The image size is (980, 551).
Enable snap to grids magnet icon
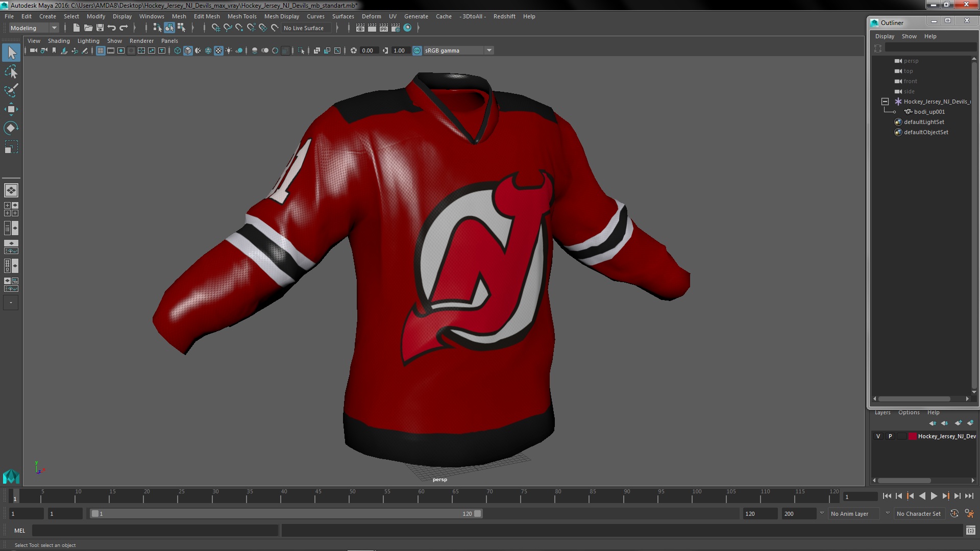216,28
